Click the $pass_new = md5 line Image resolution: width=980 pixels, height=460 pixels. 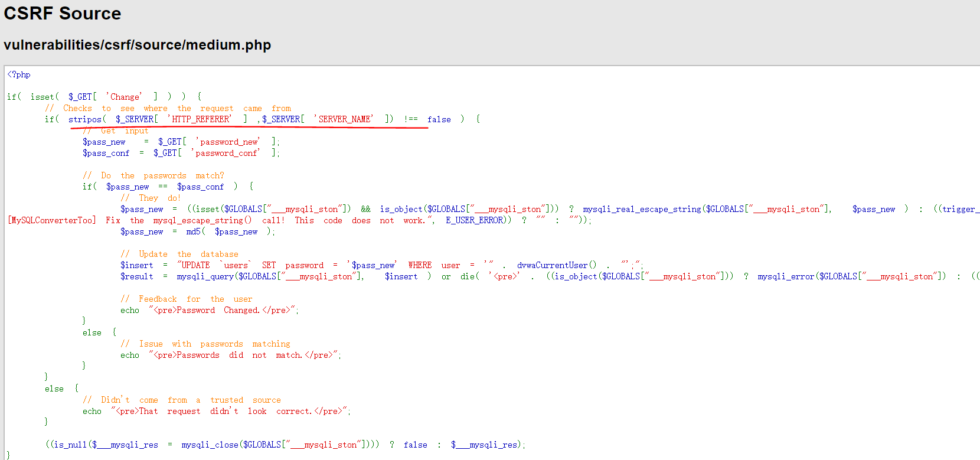[x=198, y=232]
